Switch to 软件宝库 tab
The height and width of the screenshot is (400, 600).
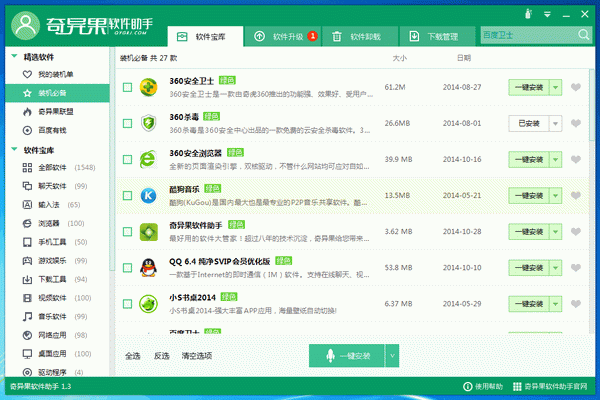(205, 37)
